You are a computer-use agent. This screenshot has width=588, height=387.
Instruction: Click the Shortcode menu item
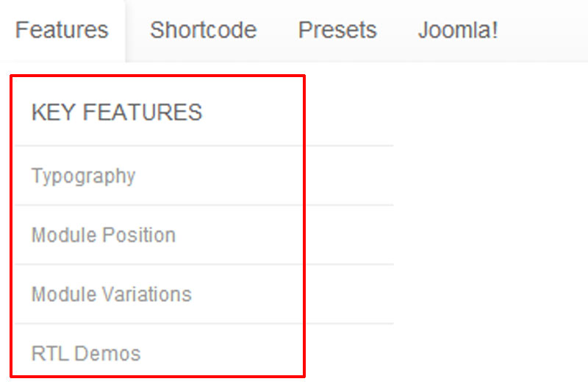(203, 30)
